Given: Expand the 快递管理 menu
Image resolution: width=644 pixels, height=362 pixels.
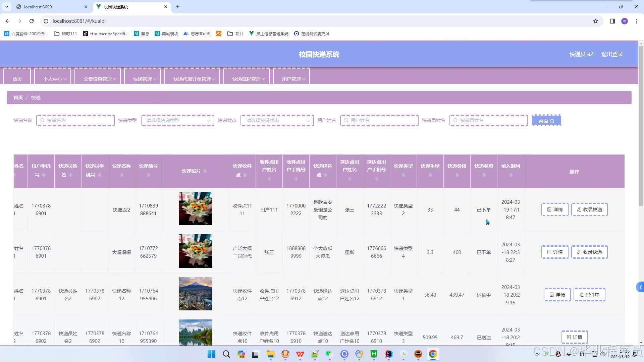Looking at the screenshot, I should [x=144, y=79].
